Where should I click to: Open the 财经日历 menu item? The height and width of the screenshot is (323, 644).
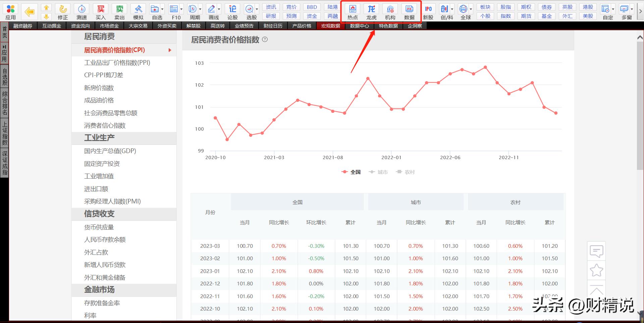[x=273, y=26]
